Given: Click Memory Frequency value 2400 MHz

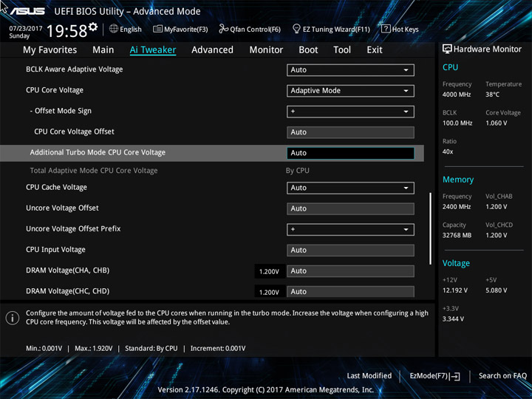Looking at the screenshot, I should [x=457, y=207].
